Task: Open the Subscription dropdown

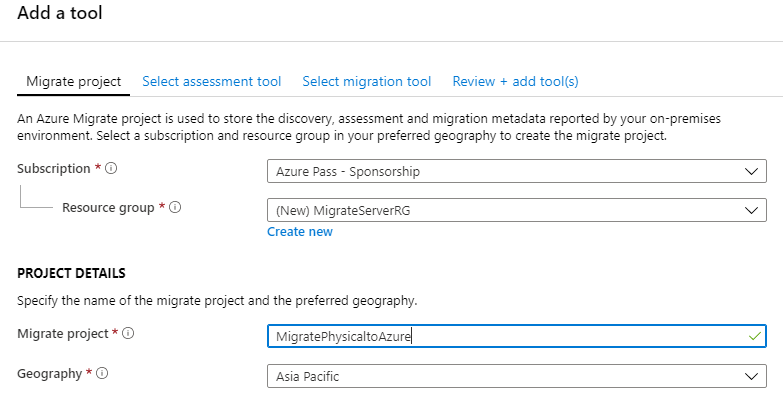Action: (x=517, y=171)
